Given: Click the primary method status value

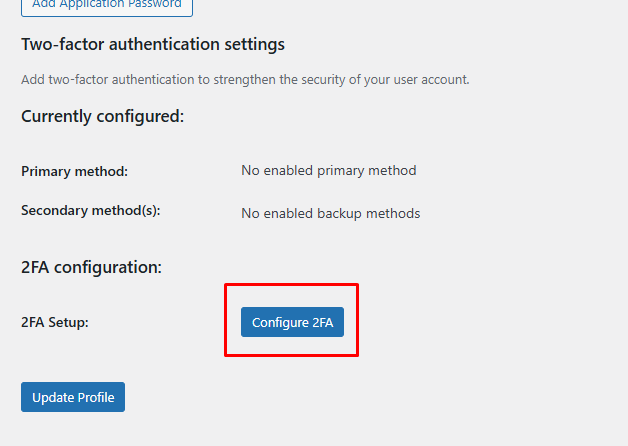Looking at the screenshot, I should (x=328, y=170).
